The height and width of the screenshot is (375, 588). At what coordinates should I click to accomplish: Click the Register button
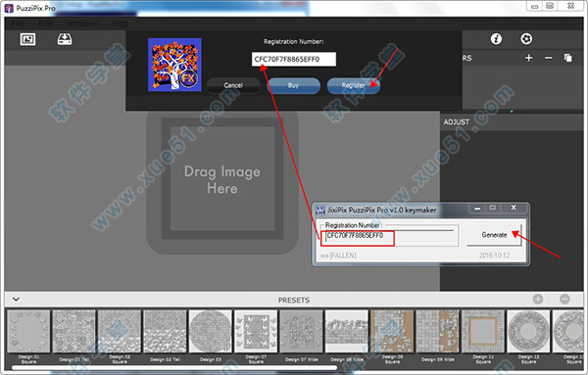coord(353,85)
